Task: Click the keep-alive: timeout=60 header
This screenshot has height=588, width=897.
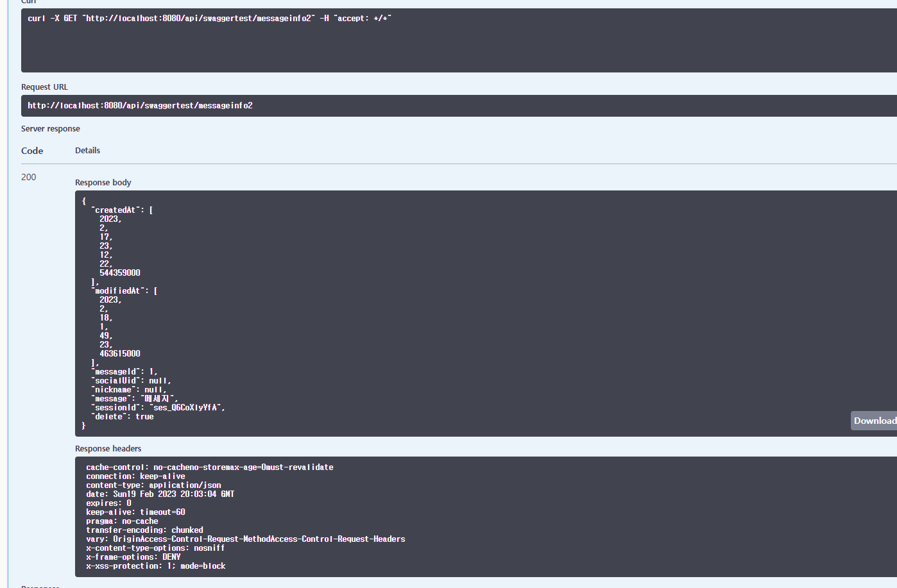Action: coord(135,512)
